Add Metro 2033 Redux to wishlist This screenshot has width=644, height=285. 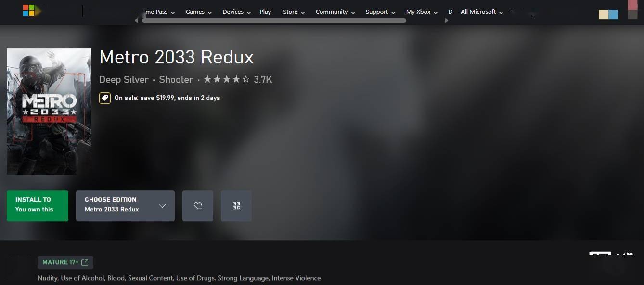click(198, 206)
